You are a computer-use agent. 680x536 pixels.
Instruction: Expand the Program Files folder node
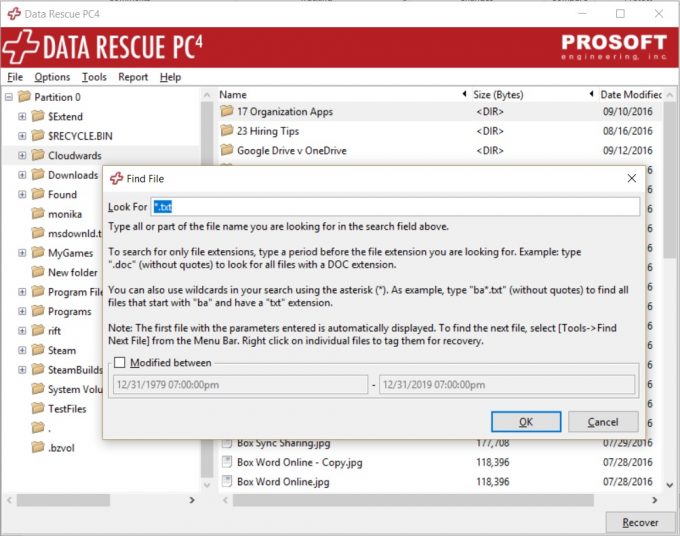pyautogui.click(x=22, y=292)
